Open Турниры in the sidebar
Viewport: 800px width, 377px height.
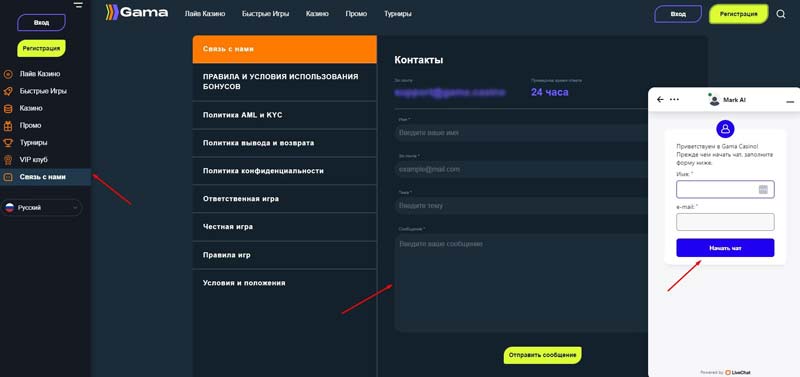click(33, 143)
